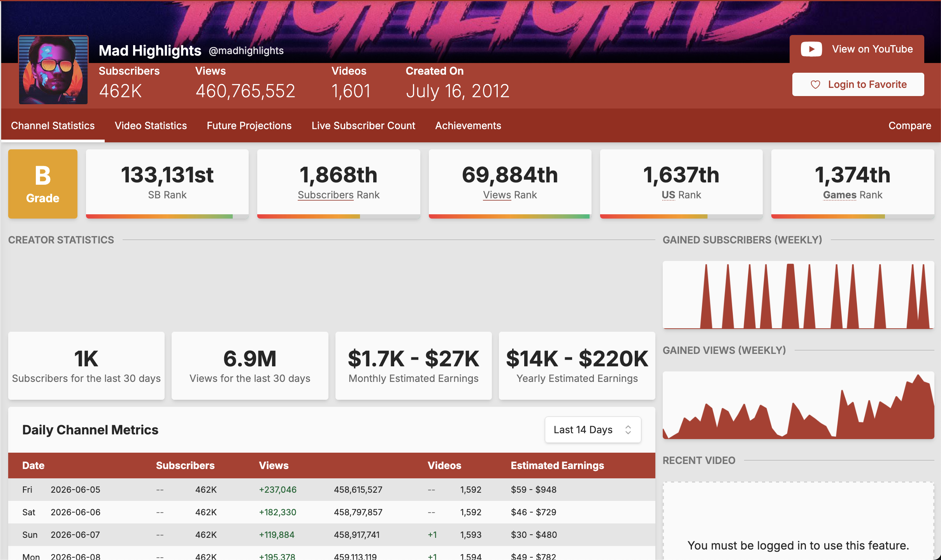
Task: Open the Mad Highlights channel avatar
Action: (x=53, y=70)
